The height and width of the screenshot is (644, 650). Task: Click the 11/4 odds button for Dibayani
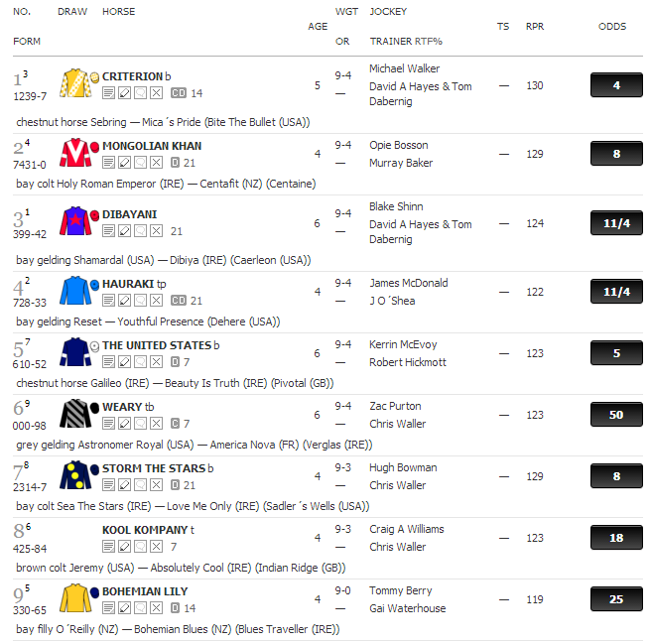pyautogui.click(x=616, y=222)
